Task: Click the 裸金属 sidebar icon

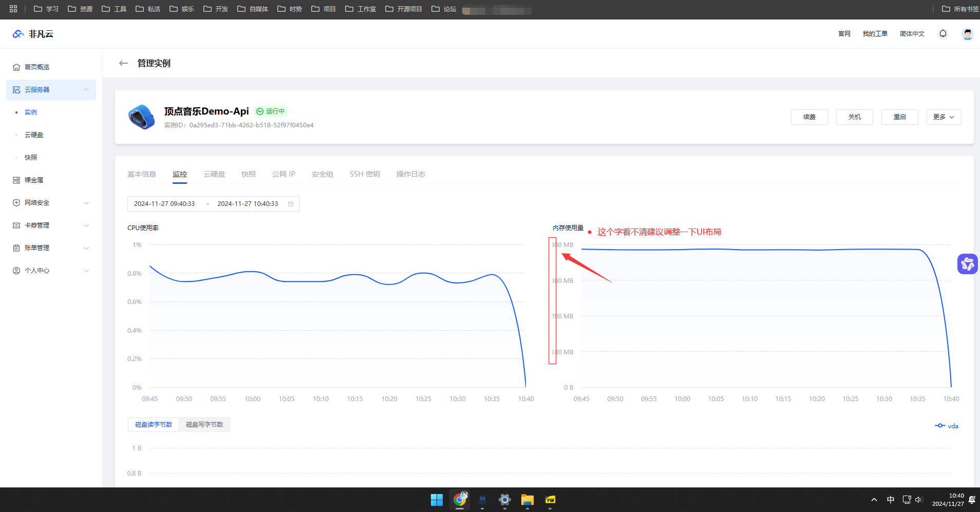Action: point(16,180)
